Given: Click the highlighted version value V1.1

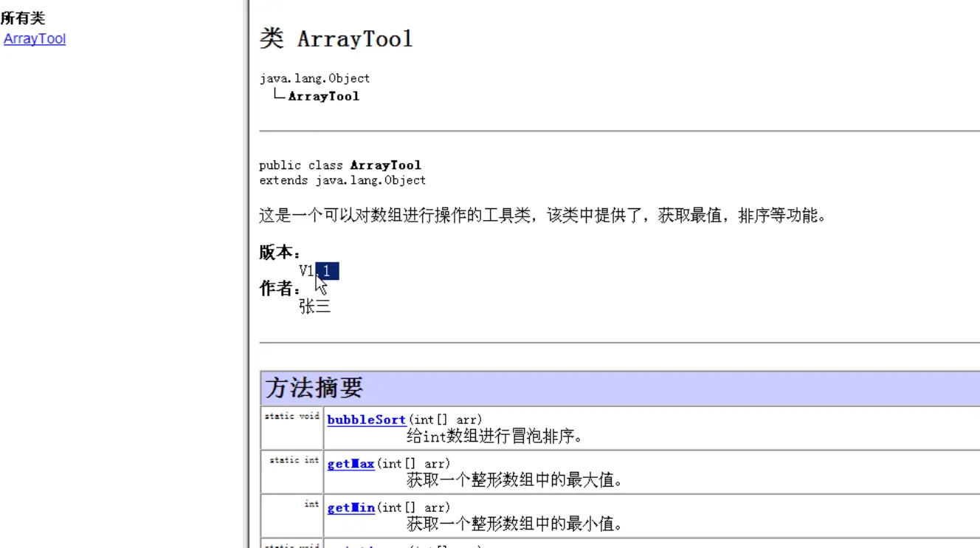Looking at the screenshot, I should click(x=319, y=271).
